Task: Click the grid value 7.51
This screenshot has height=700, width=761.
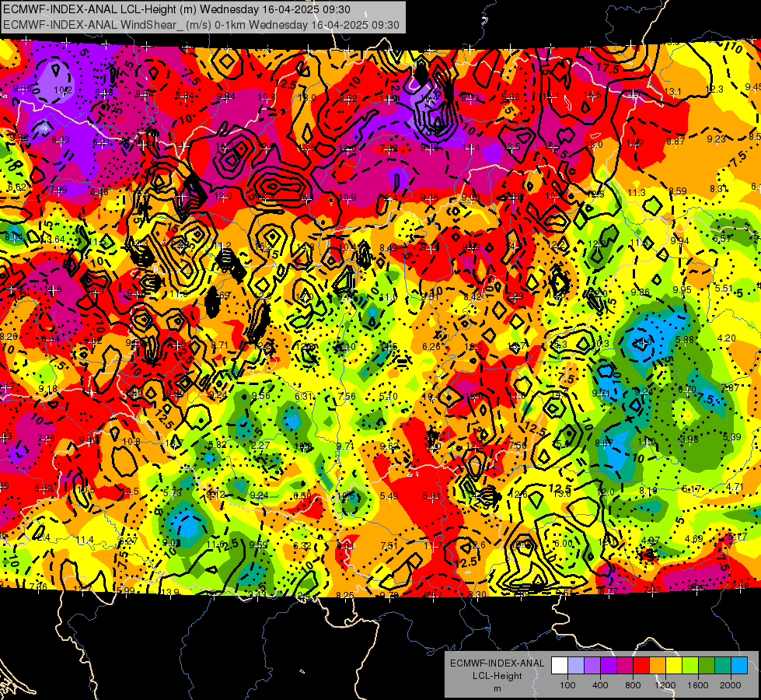Action: pyautogui.click(x=389, y=545)
